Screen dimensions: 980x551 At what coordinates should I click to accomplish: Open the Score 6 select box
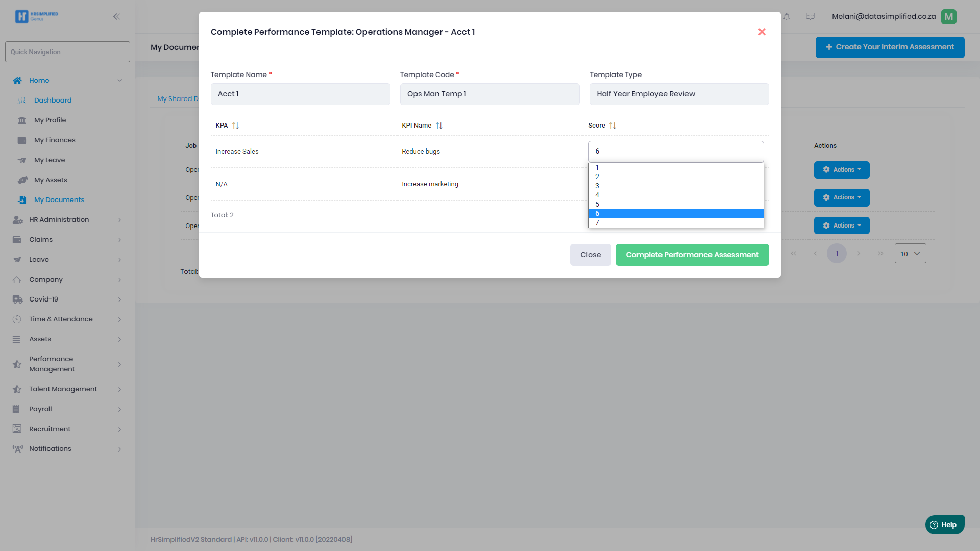click(x=675, y=152)
